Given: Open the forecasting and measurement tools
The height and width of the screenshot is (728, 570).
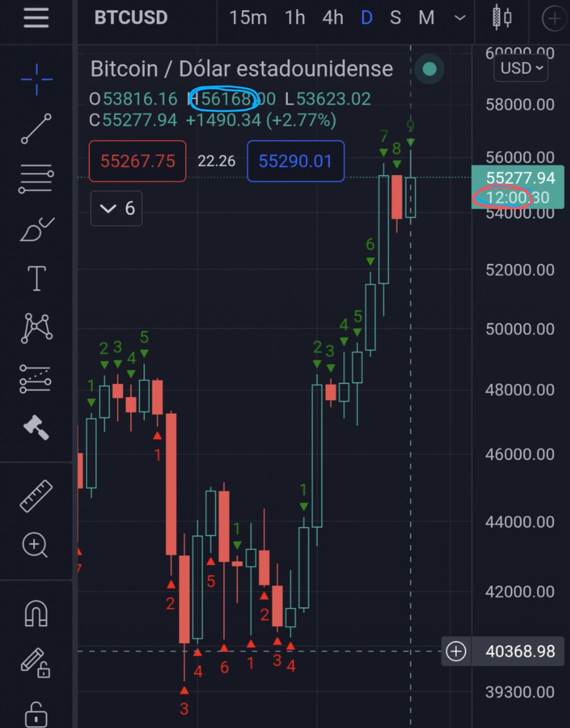Looking at the screenshot, I should coord(36,379).
